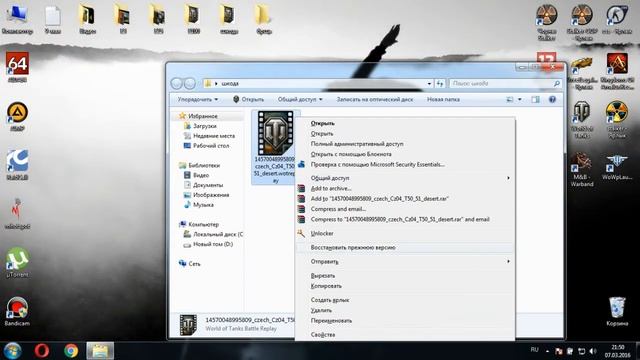This screenshot has width=640, height=360.
Task: Open the Общий доступ toolbar dropdown
Action: pos(300,99)
